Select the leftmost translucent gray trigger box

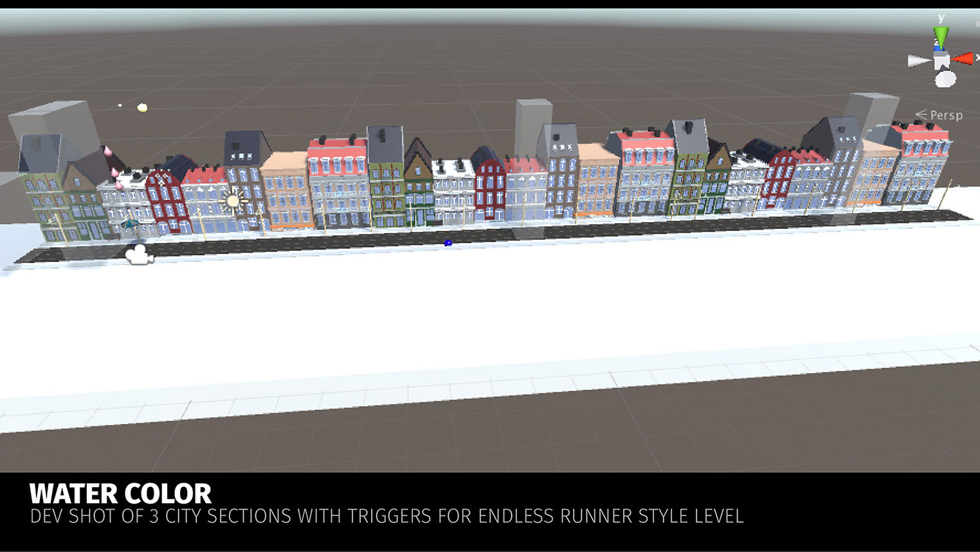51,121
